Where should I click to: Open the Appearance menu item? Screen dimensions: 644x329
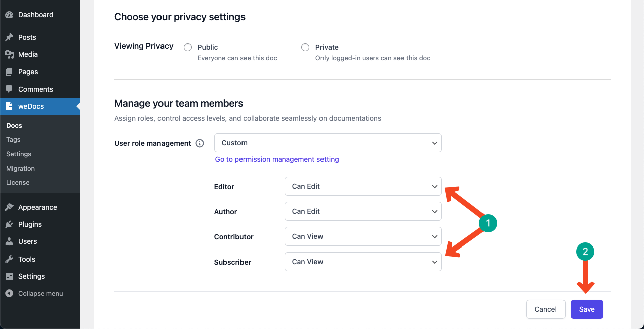click(40, 207)
